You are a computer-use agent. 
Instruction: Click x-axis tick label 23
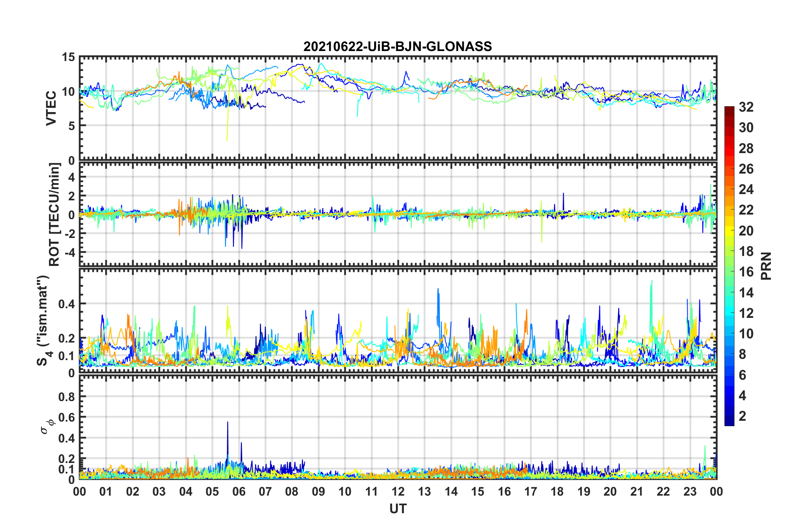(690, 491)
